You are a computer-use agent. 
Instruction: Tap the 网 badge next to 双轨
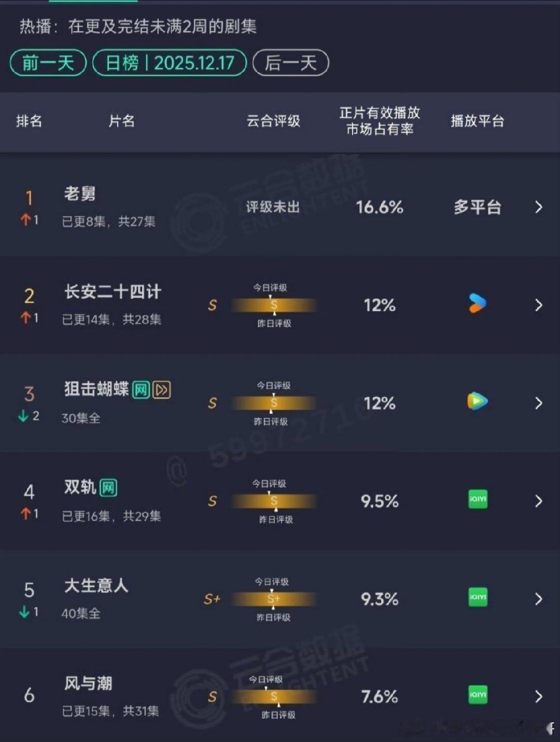(108, 487)
